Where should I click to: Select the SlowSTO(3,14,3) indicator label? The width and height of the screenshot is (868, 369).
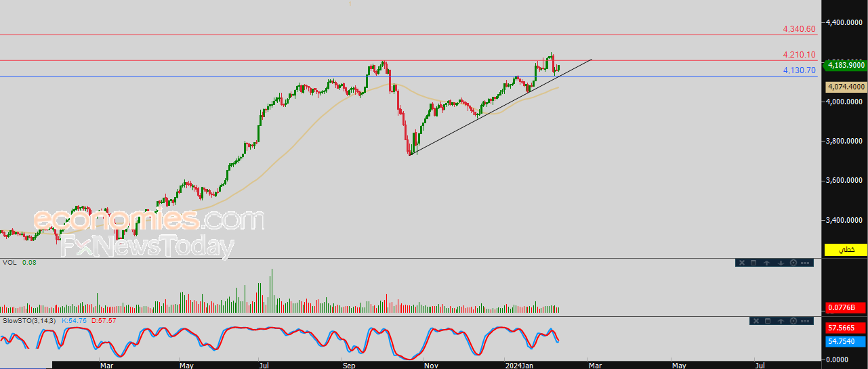(29, 320)
